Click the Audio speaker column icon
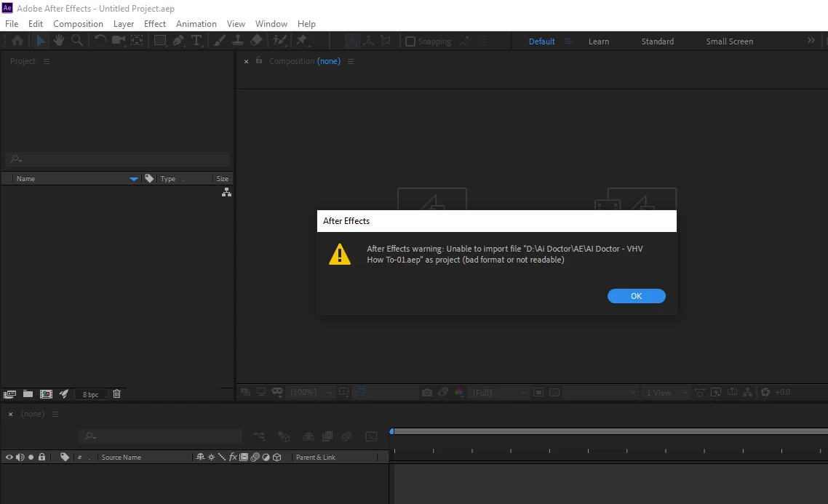Screen dimensions: 828x504 (20, 457)
